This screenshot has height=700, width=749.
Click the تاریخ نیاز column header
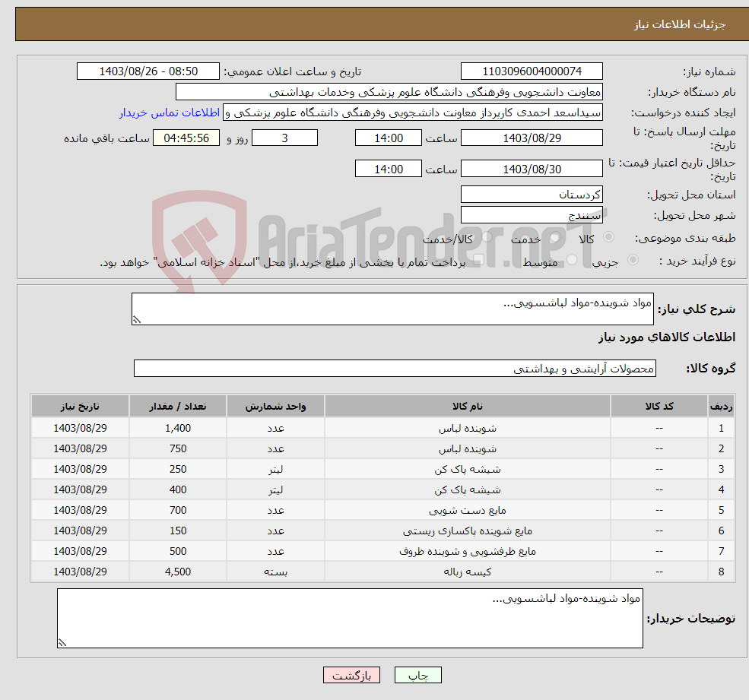coord(81,407)
